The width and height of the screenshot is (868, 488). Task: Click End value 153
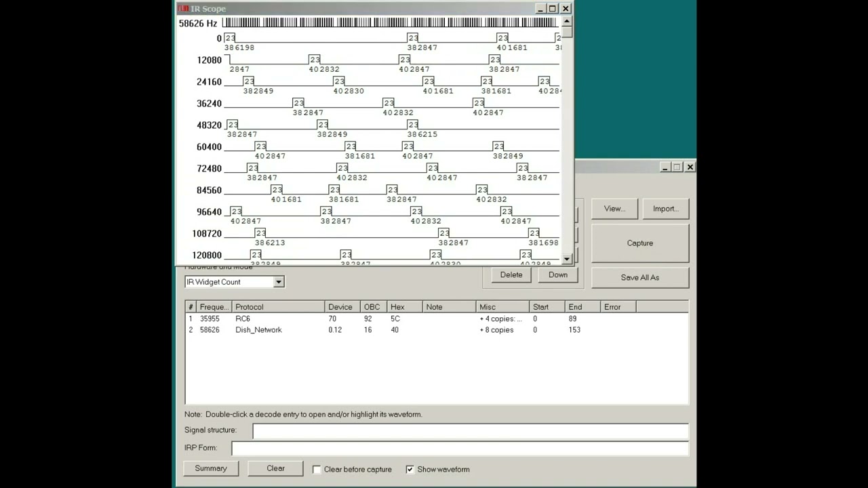(574, 330)
